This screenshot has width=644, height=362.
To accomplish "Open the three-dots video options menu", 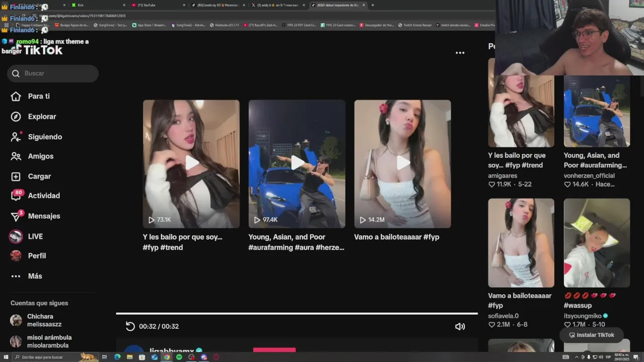I will tap(460, 53).
